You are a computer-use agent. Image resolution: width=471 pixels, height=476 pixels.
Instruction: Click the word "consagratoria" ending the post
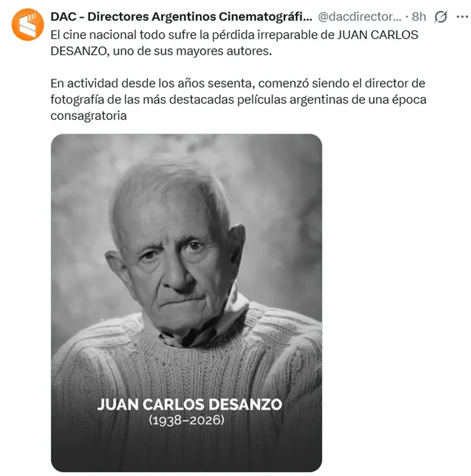click(89, 116)
